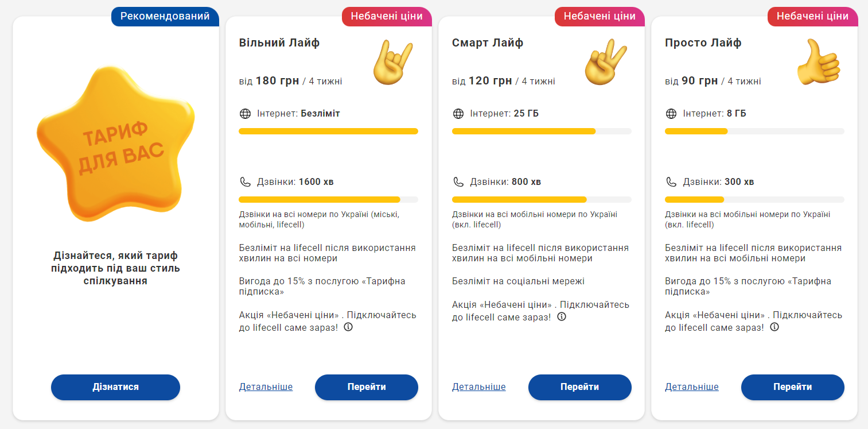Click the globe icon next to Інтернет: Безліміт

pos(245,114)
